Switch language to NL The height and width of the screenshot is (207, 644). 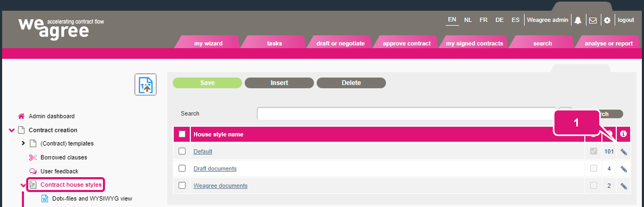click(x=468, y=20)
